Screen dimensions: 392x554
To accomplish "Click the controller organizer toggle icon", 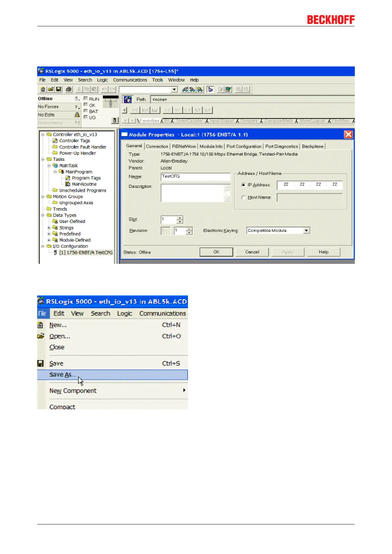I will (x=211, y=89).
